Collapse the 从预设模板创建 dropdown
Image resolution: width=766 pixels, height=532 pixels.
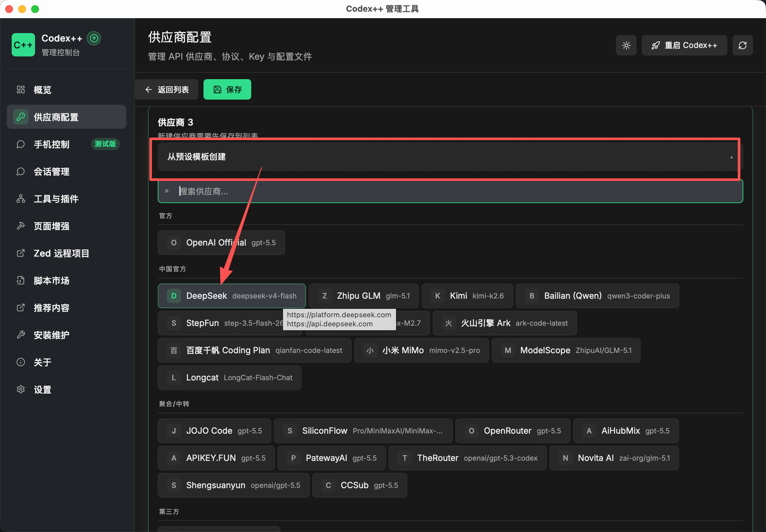(450, 157)
